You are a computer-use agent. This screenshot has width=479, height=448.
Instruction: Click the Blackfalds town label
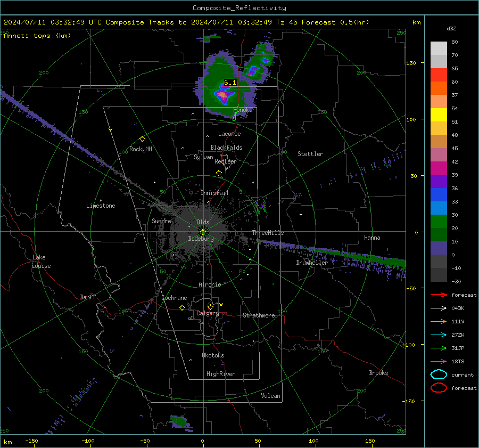226,148
